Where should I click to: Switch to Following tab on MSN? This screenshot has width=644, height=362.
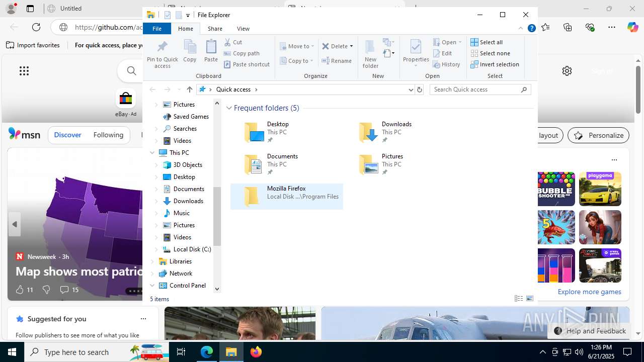(x=108, y=135)
